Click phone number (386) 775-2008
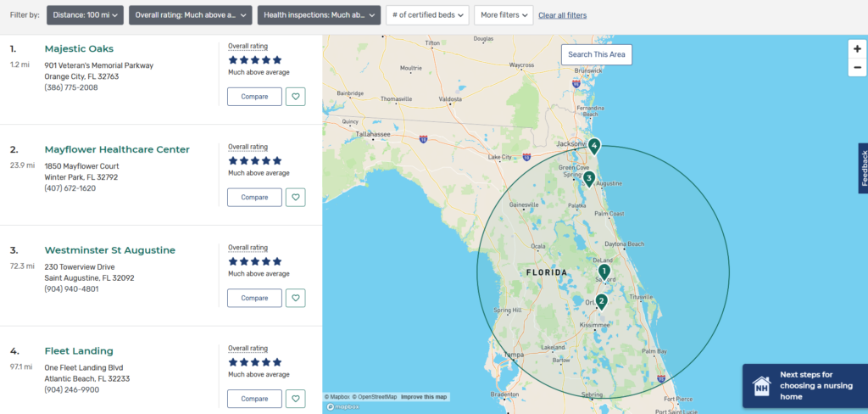 [71, 87]
